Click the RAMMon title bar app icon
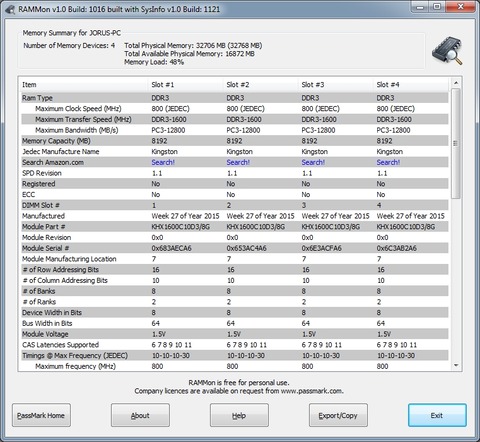The height and width of the screenshot is (442, 480). click(x=10, y=9)
